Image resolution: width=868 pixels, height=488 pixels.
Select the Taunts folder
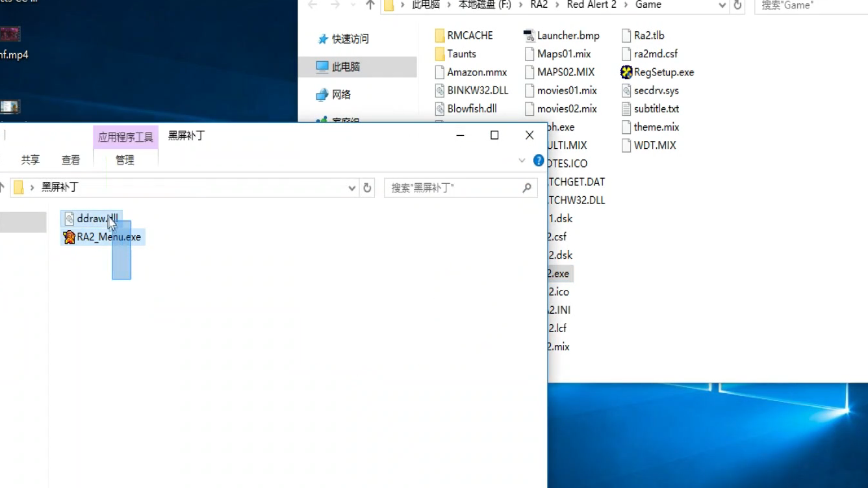pos(455,54)
